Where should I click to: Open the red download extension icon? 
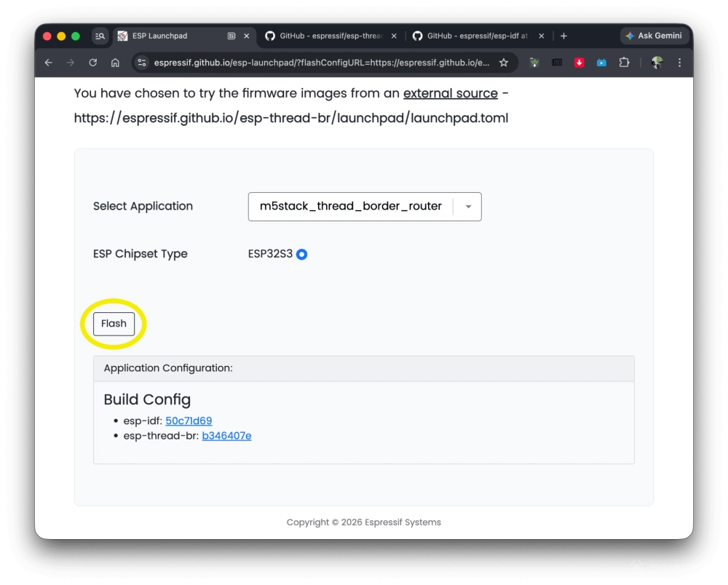tap(579, 62)
